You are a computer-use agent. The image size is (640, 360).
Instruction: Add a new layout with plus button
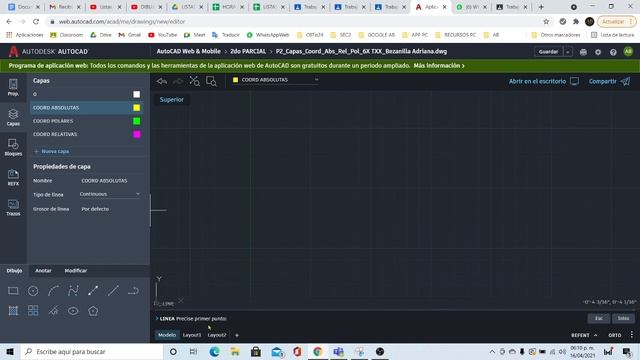click(237, 335)
